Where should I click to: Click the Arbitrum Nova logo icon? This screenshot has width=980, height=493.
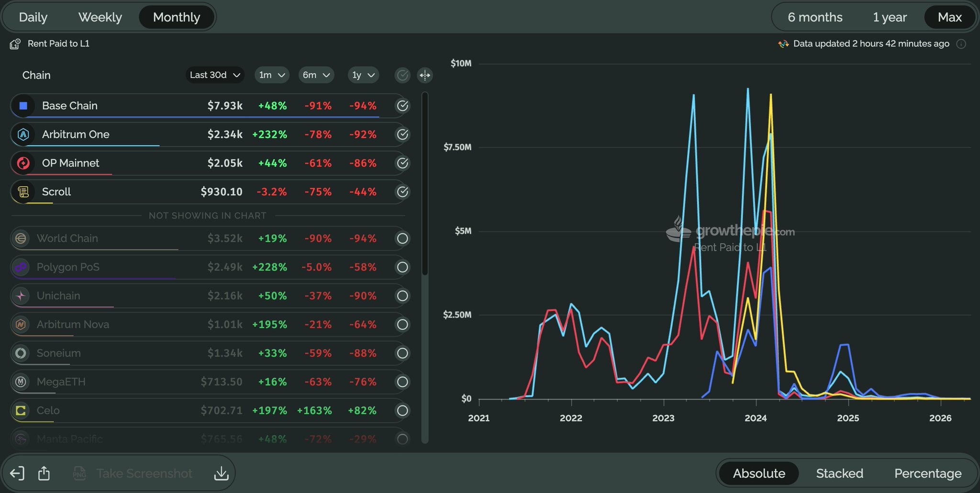(21, 324)
